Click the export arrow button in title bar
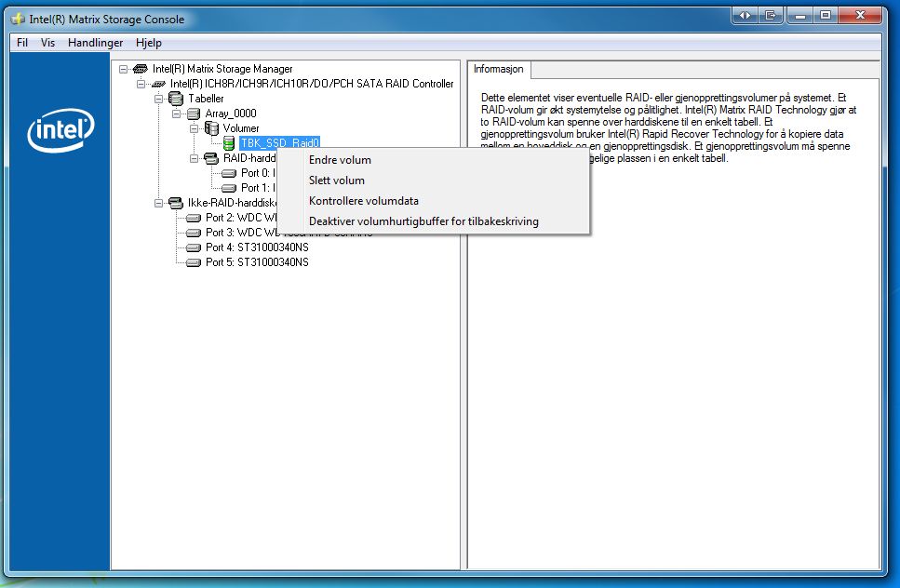Image resolution: width=900 pixels, height=588 pixels. tap(771, 16)
